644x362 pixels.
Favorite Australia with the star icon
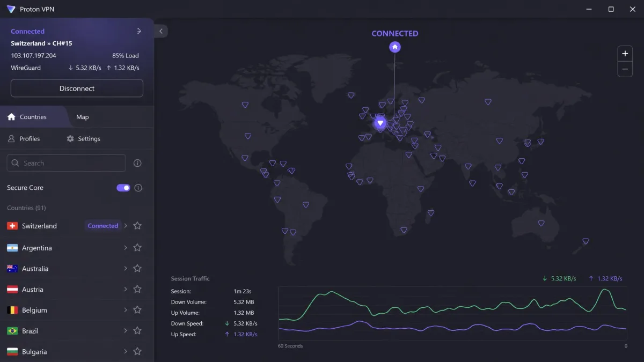pos(137,268)
